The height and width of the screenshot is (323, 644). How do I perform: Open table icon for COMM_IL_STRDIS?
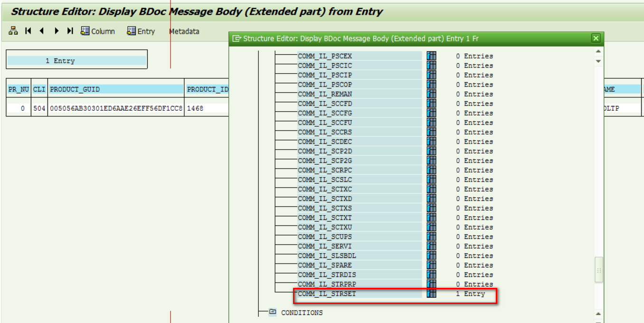tap(431, 275)
